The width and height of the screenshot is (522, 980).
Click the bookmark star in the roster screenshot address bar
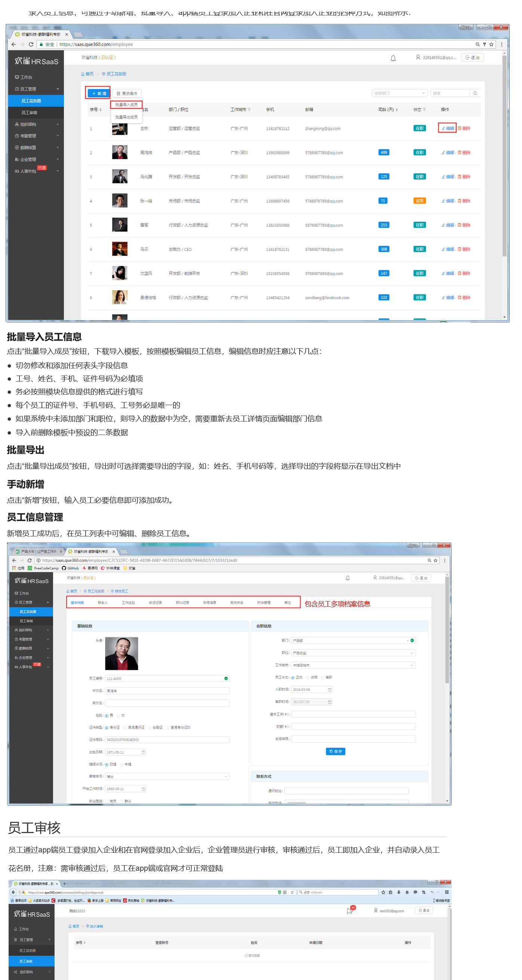coord(491,44)
